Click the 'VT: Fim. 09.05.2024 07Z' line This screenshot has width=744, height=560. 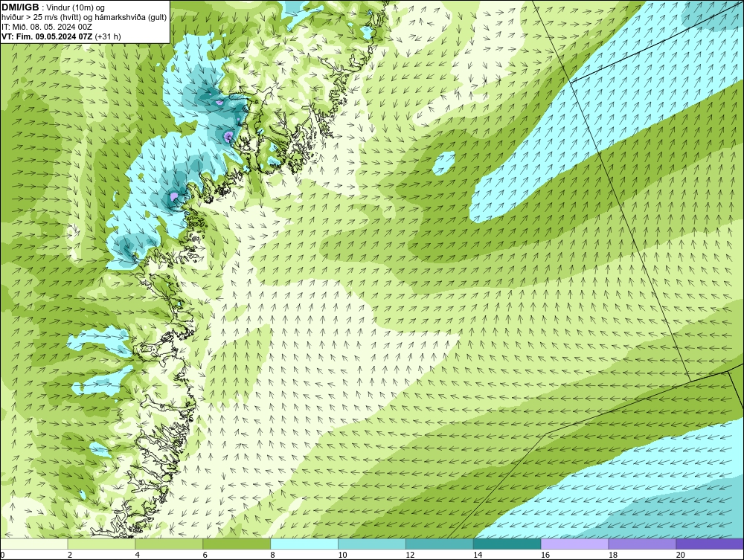click(x=47, y=36)
